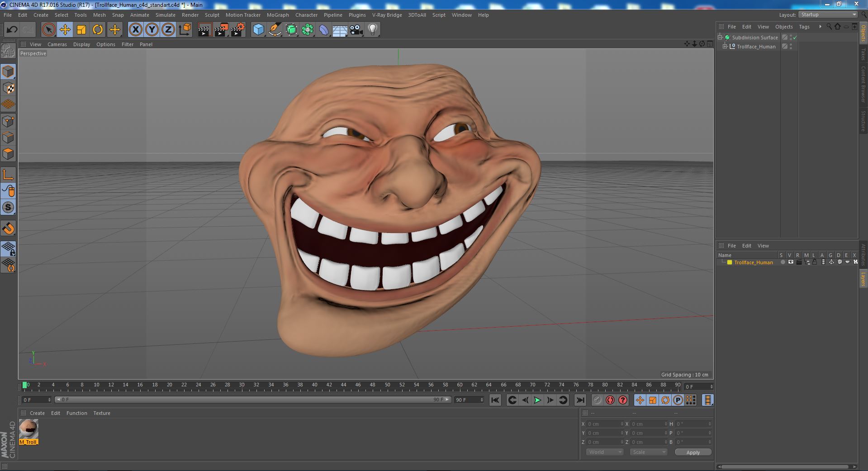Click the yellow Trollface_Human layer color swatch

click(730, 262)
